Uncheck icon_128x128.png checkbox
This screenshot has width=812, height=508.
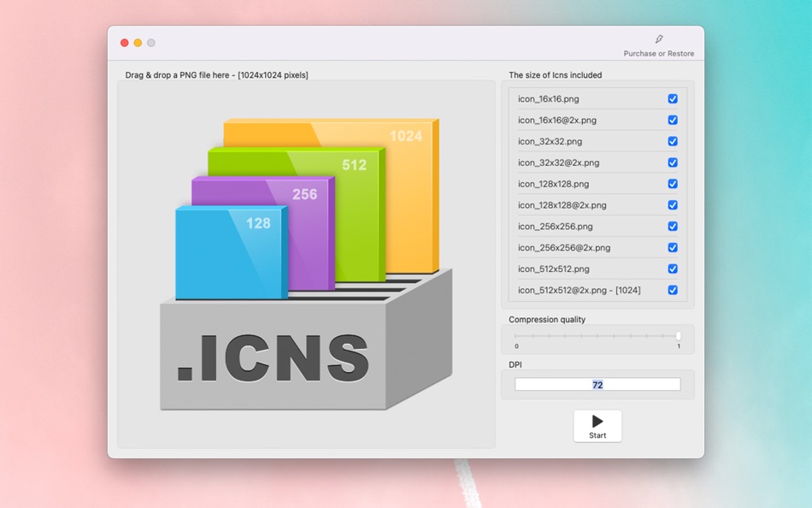pyautogui.click(x=673, y=184)
